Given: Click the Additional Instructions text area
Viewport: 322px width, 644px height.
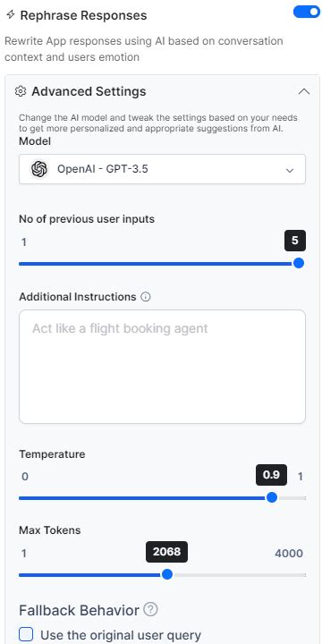Looking at the screenshot, I should pyautogui.click(x=162, y=367).
